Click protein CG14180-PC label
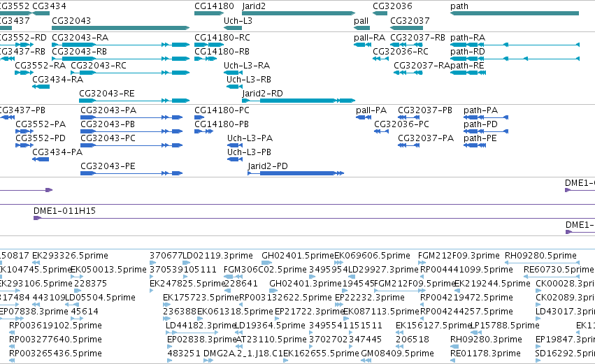Screen dimensions: 595x364 222,110
